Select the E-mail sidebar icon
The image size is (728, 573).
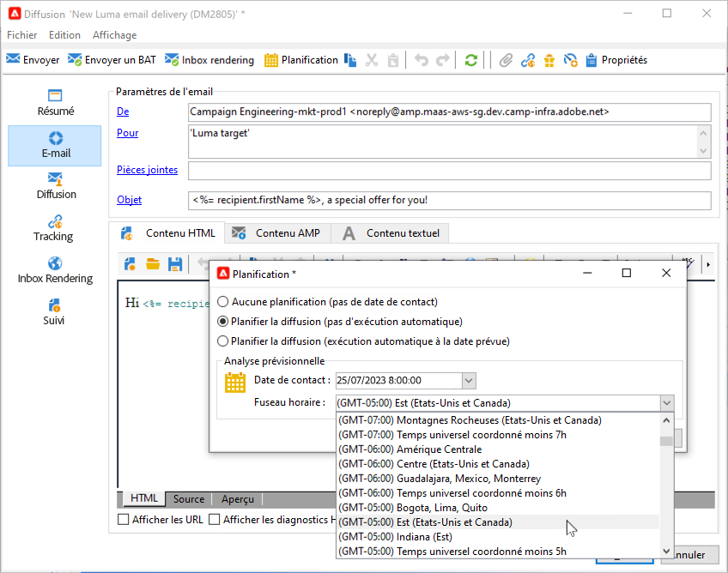55,145
